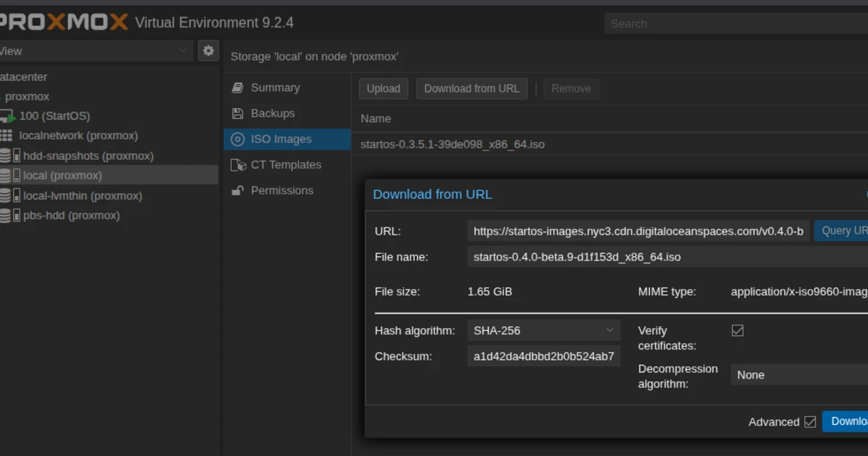868x456 pixels.
Task: Select localnetwork (proxmox) in the tree
Action: tap(109, 135)
